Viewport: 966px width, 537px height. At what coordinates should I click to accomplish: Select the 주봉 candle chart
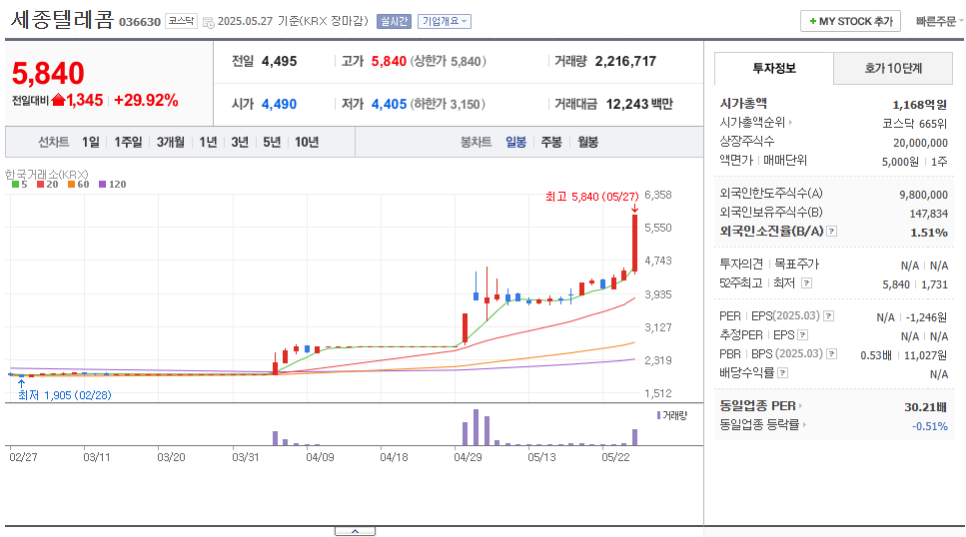click(x=551, y=142)
